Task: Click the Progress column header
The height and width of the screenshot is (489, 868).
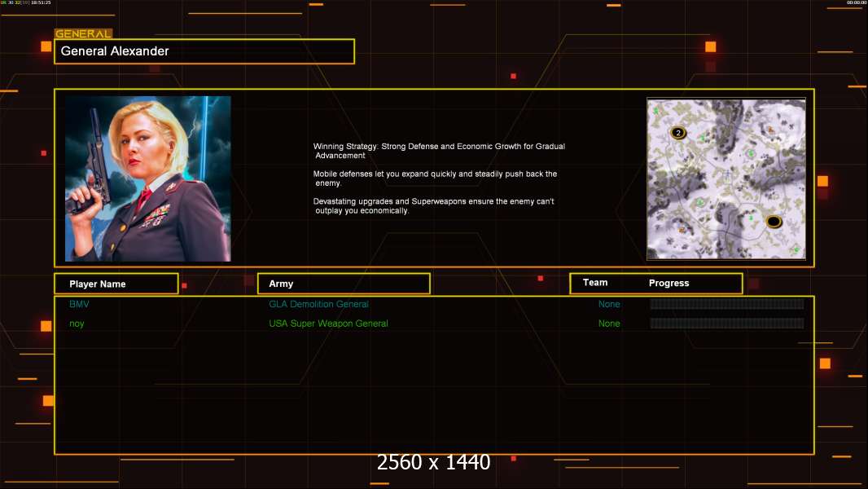Action: (x=669, y=283)
